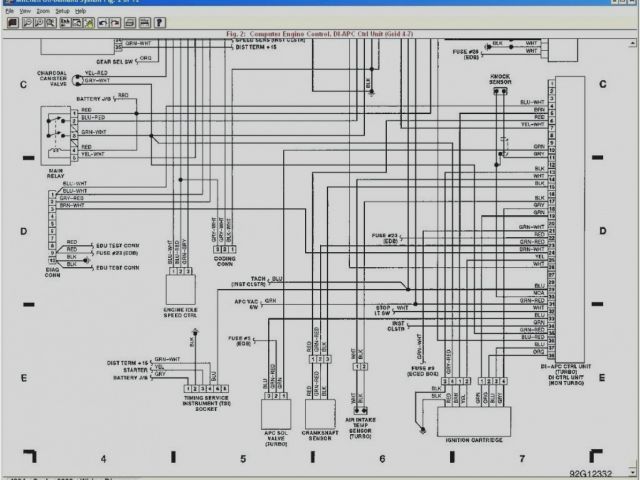The image size is (640, 480).
Task: Open the Setup menu
Action: coord(62,10)
